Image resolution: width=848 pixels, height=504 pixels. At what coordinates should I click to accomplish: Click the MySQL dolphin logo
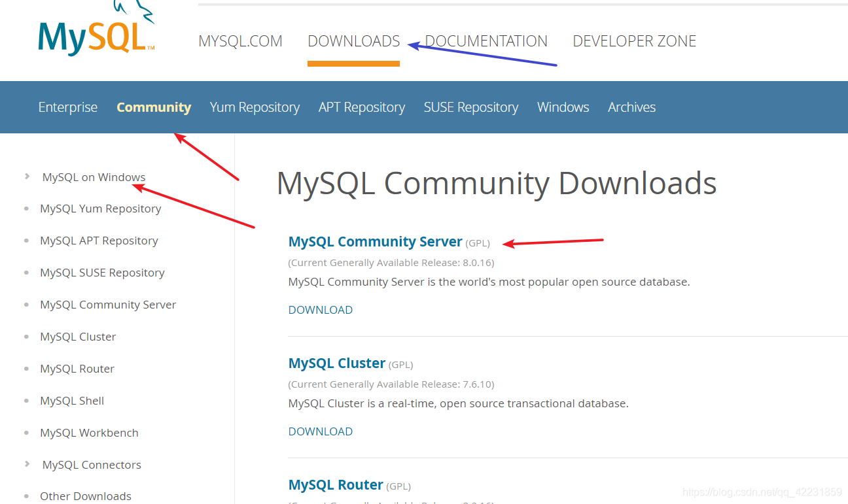click(97, 28)
